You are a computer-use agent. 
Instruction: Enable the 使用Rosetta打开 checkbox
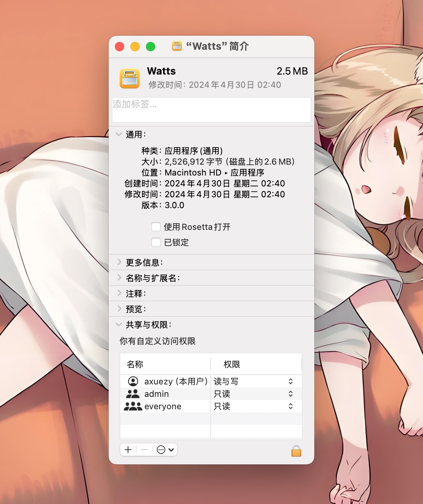click(156, 227)
